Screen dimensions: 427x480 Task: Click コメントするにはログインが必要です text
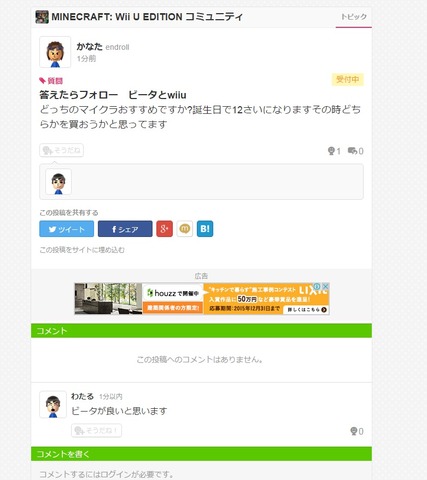click(x=107, y=474)
